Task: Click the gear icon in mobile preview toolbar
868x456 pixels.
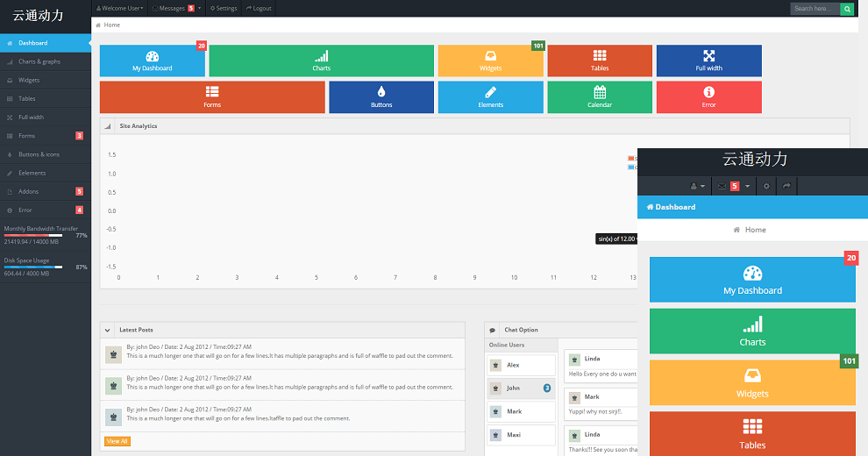Action: 766,186
